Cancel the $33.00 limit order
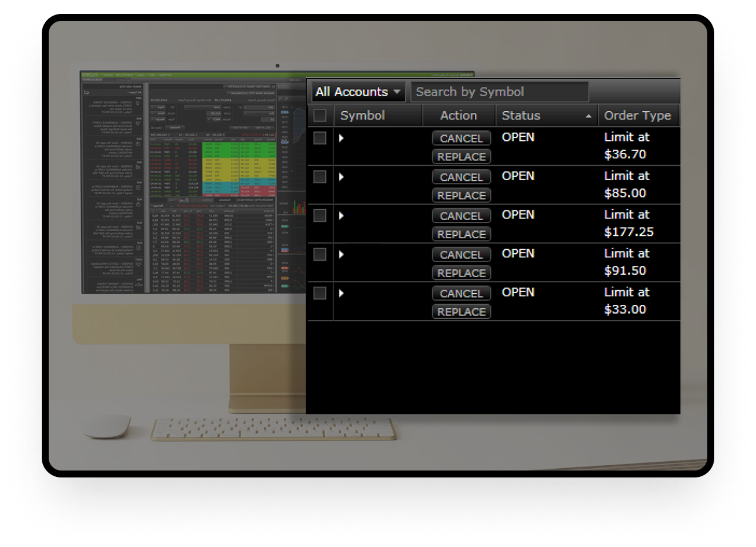Image resolution: width=756 pixels, height=547 pixels. coord(461,294)
